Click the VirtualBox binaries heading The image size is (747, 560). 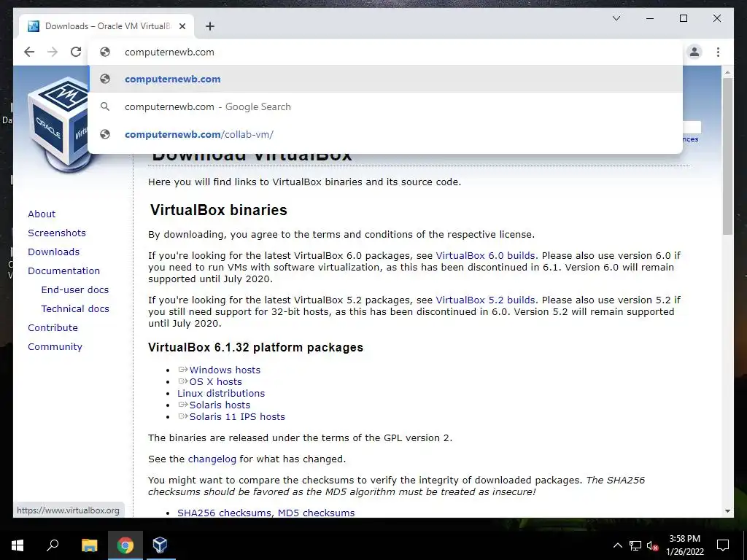[x=219, y=210]
